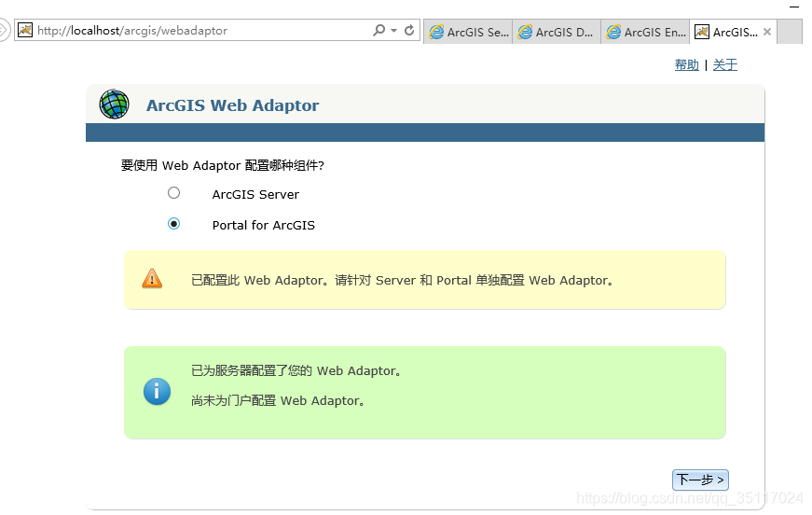Click the 下一步 > next button

(700, 480)
